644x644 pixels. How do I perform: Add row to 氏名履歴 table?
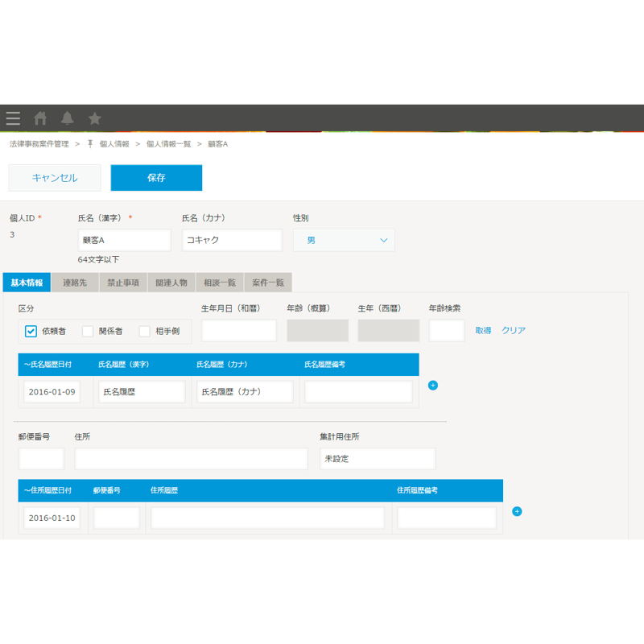click(x=433, y=386)
